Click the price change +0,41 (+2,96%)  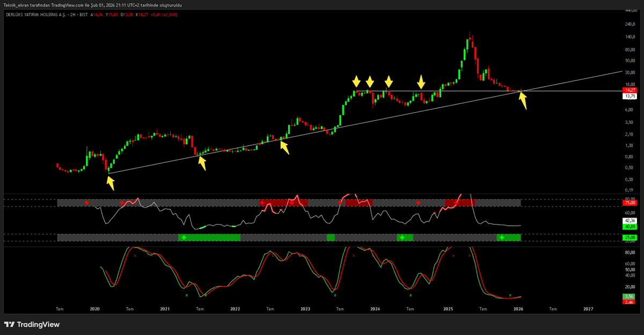[164, 14]
